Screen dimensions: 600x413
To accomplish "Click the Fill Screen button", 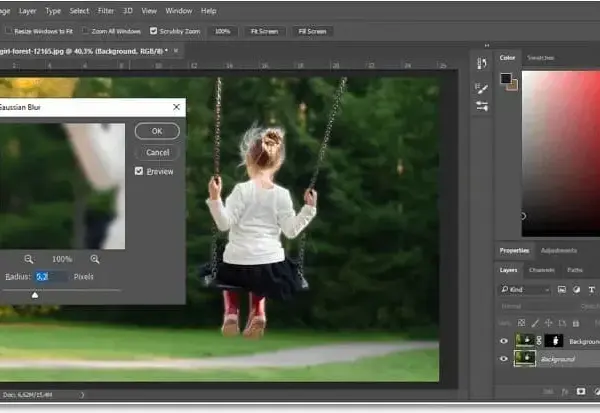I will [x=312, y=31].
